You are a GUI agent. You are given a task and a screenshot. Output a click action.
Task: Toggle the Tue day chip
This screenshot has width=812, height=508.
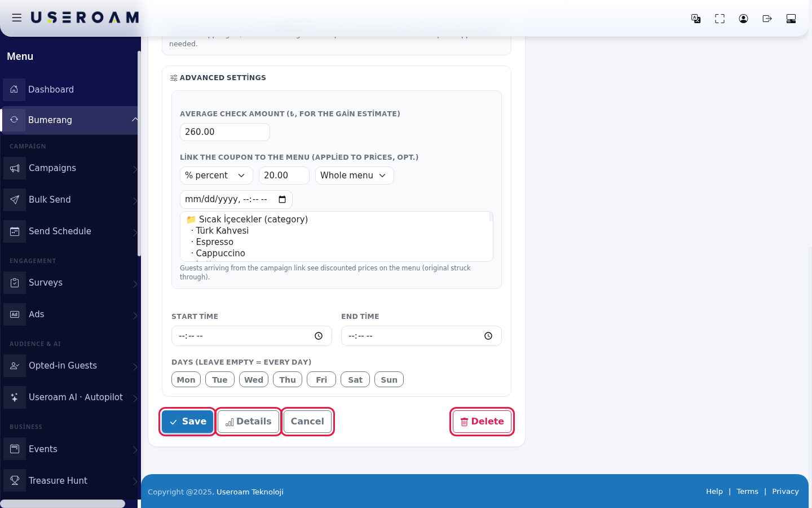pos(220,380)
